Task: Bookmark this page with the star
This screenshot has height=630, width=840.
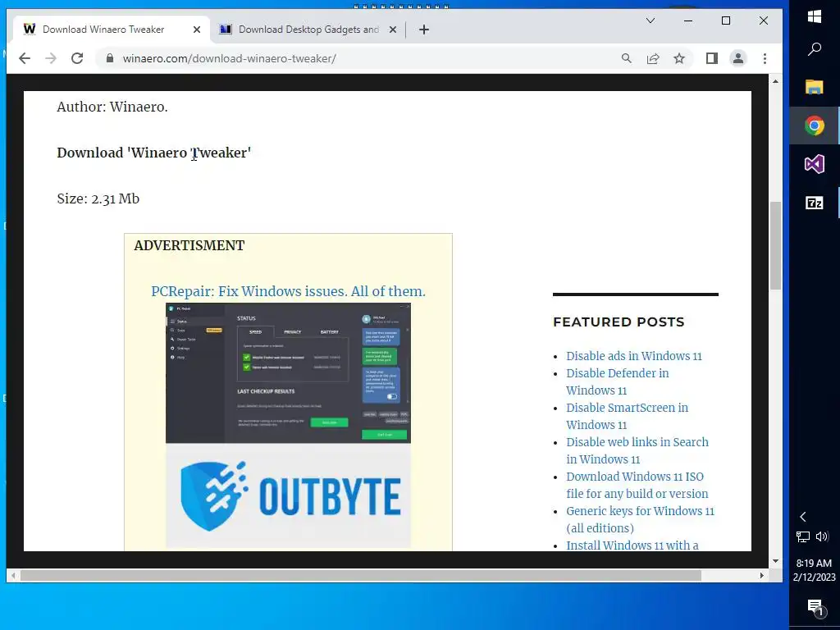Action: point(679,58)
